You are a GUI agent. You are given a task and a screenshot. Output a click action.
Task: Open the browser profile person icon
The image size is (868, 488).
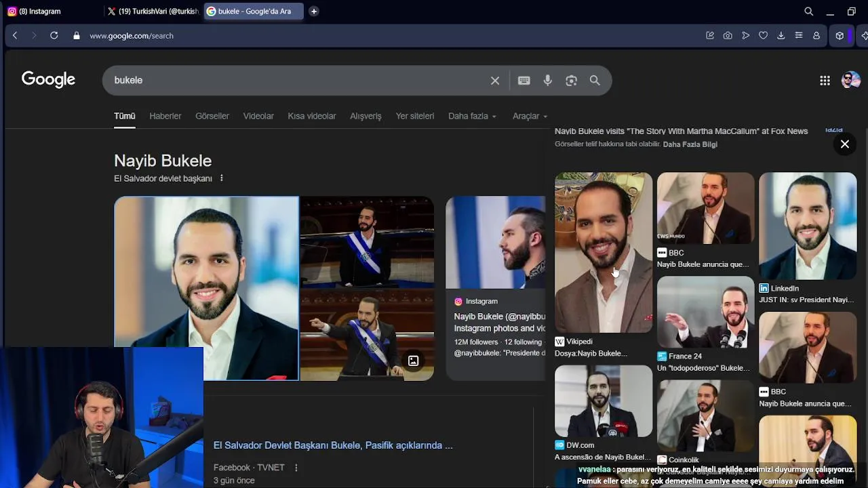[x=816, y=35]
